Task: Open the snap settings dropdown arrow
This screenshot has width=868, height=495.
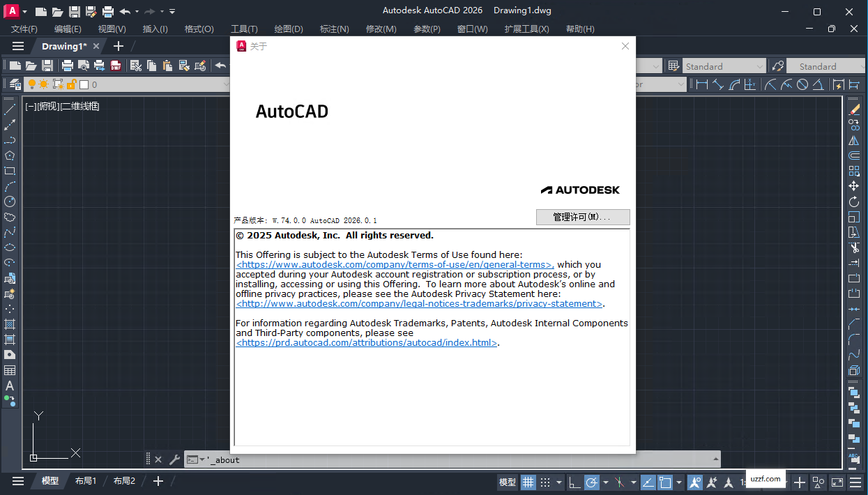Action: tap(559, 482)
